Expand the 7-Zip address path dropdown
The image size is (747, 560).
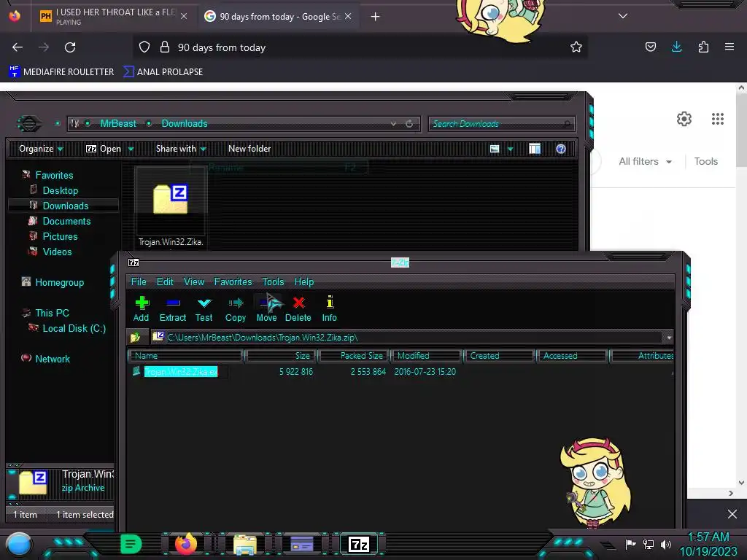669,338
